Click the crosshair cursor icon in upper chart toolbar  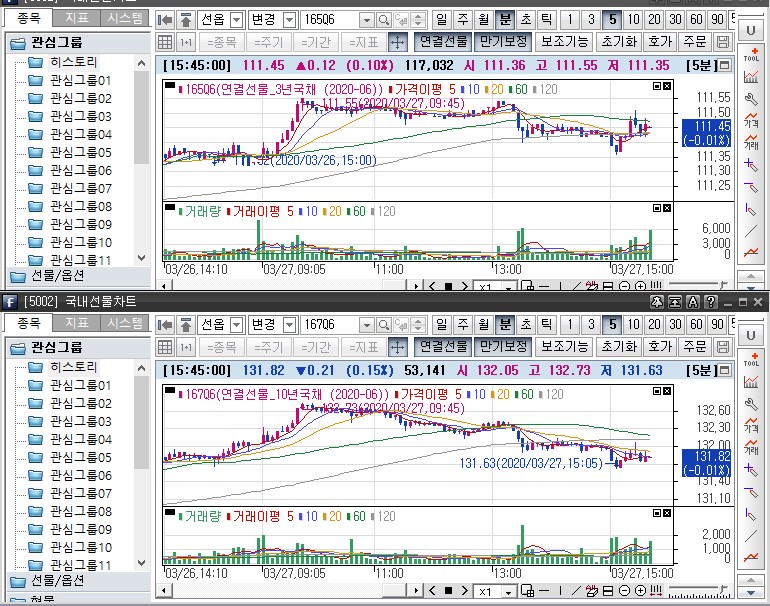coord(397,42)
